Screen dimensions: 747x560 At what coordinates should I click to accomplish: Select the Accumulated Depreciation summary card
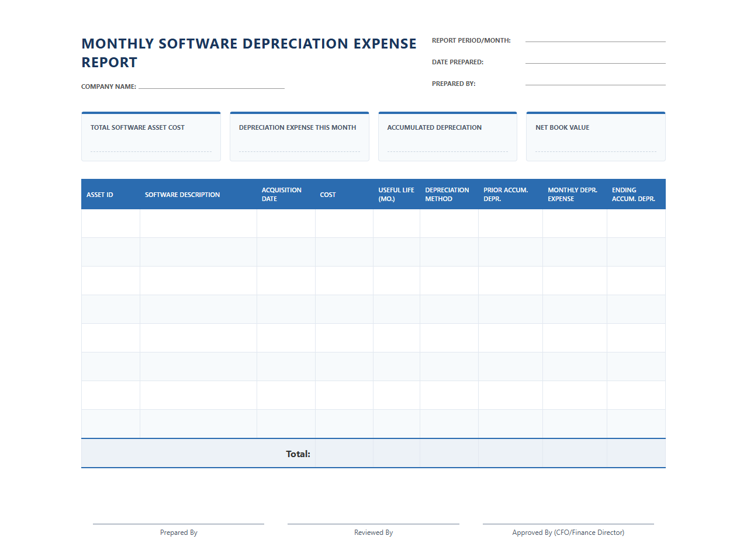[x=448, y=137]
